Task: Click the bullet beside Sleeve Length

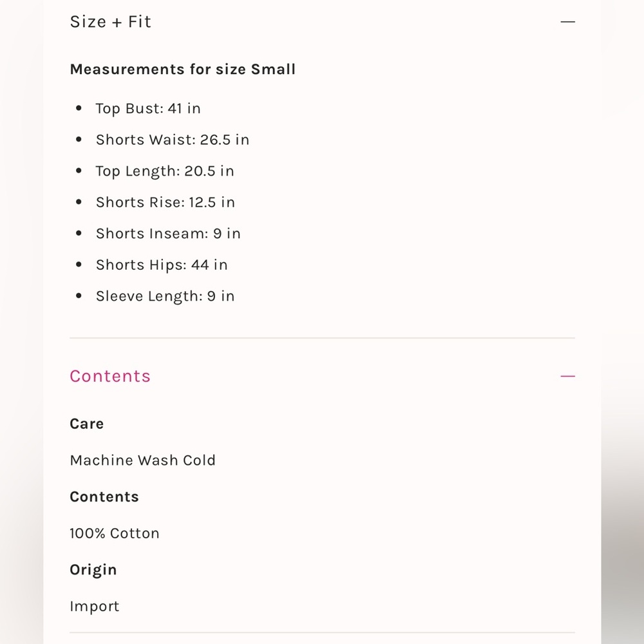Action: click(x=79, y=296)
